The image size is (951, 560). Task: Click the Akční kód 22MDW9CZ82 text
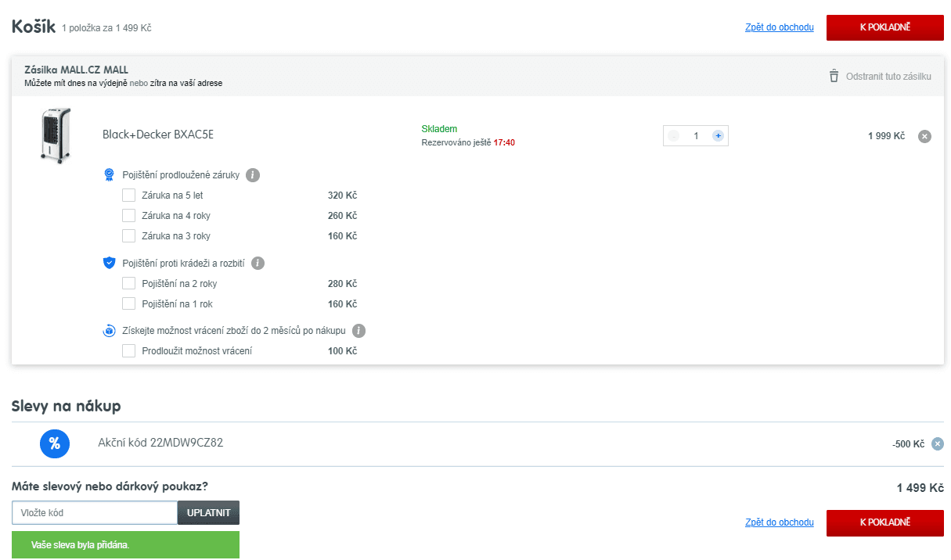point(160,443)
